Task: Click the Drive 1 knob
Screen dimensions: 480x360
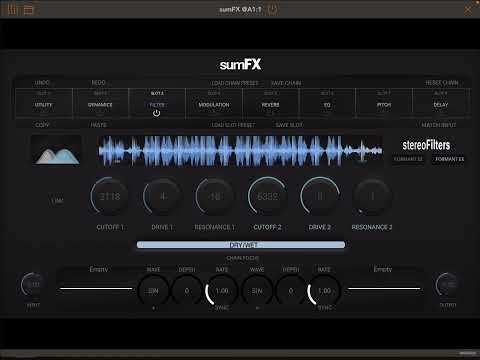Action: (x=162, y=196)
